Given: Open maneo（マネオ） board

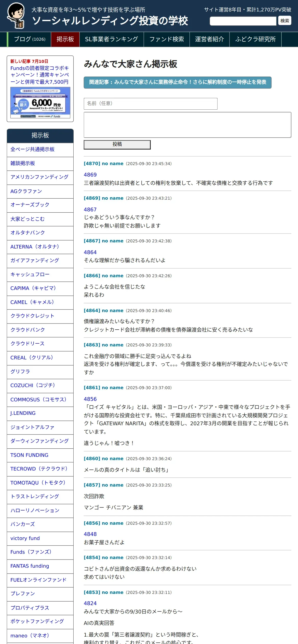Looking at the screenshot, I should (x=40, y=635).
